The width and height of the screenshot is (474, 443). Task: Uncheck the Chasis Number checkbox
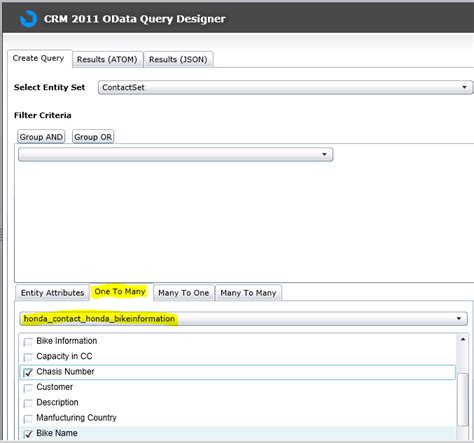28,372
